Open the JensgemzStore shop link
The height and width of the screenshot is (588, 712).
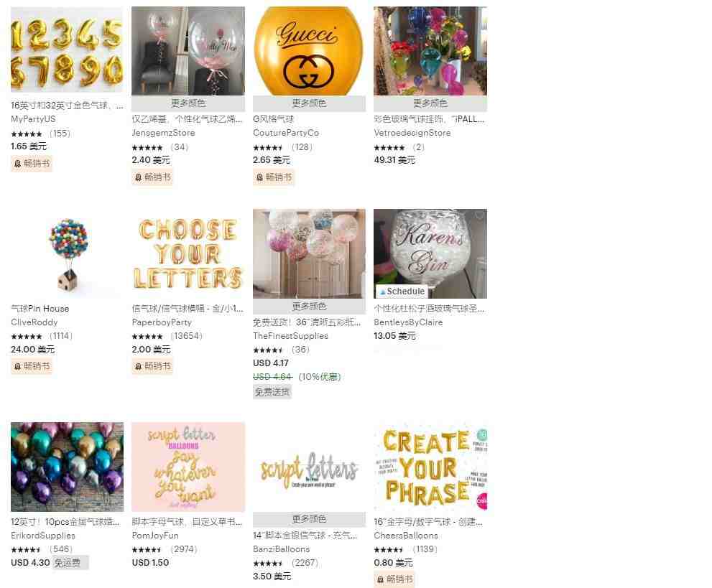[x=163, y=133]
